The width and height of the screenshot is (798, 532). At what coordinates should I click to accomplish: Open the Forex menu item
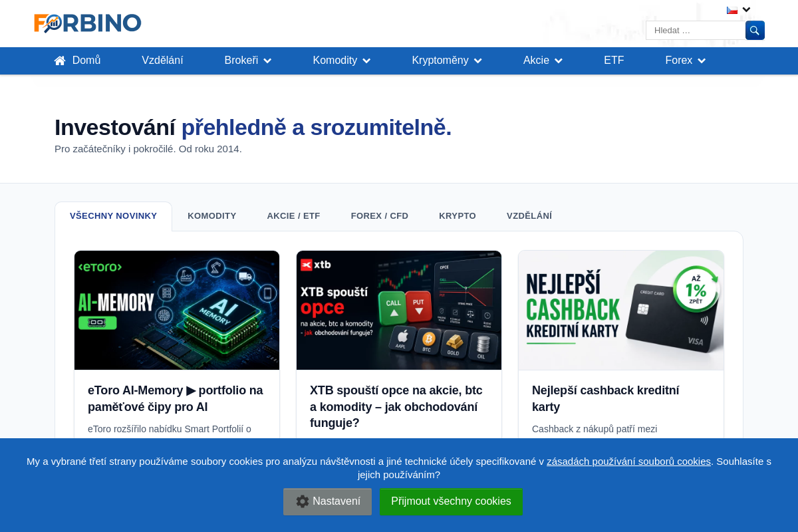(x=679, y=61)
